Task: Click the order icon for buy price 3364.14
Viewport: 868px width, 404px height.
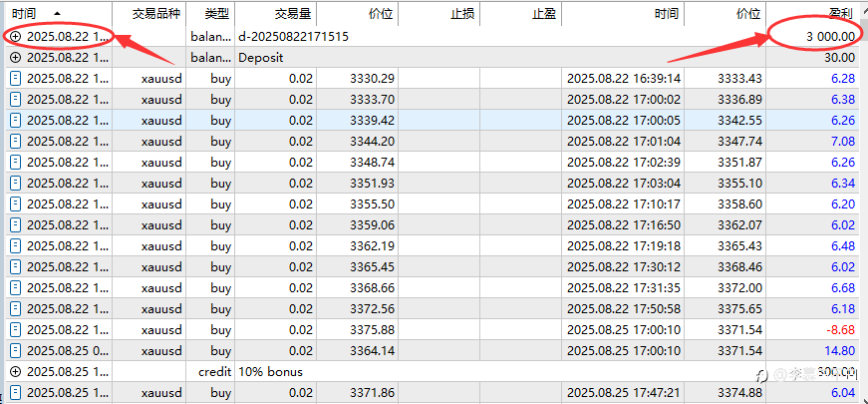Action: [x=15, y=350]
